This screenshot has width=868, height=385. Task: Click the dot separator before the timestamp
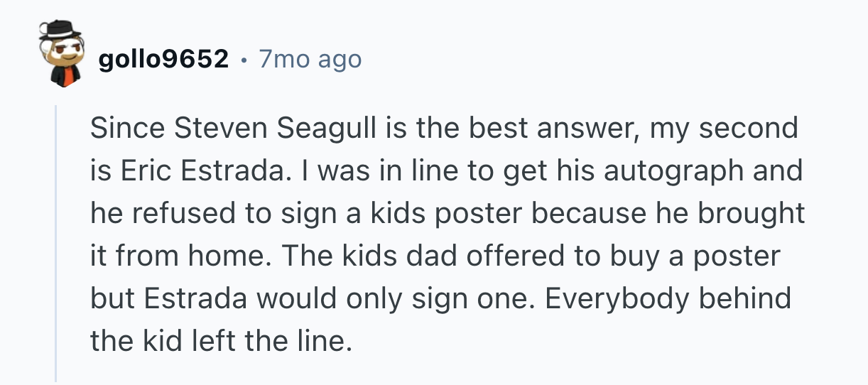244,60
